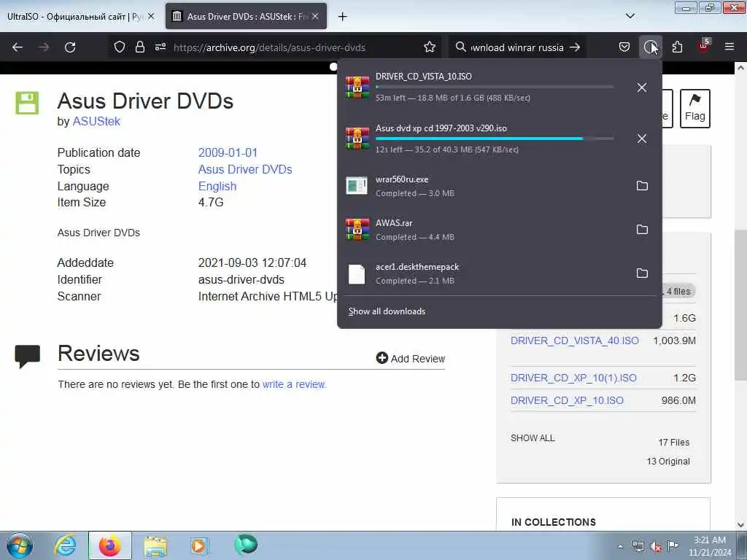This screenshot has height=560, width=747.
Task: Click the green floppy software icon
Action: tap(27, 103)
